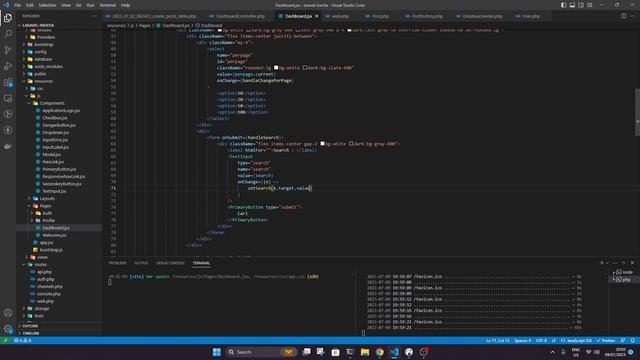Open the Accounts menu icon

[x=8, y=313]
